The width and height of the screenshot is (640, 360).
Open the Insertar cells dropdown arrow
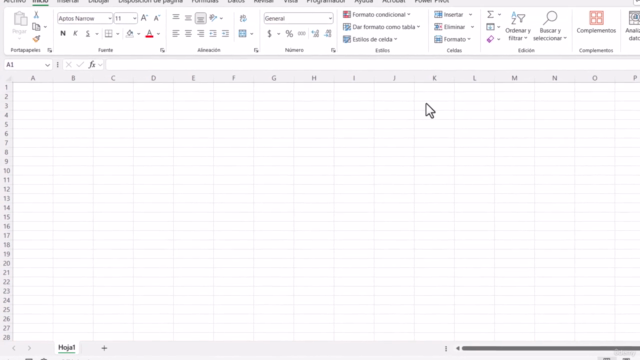click(x=471, y=15)
